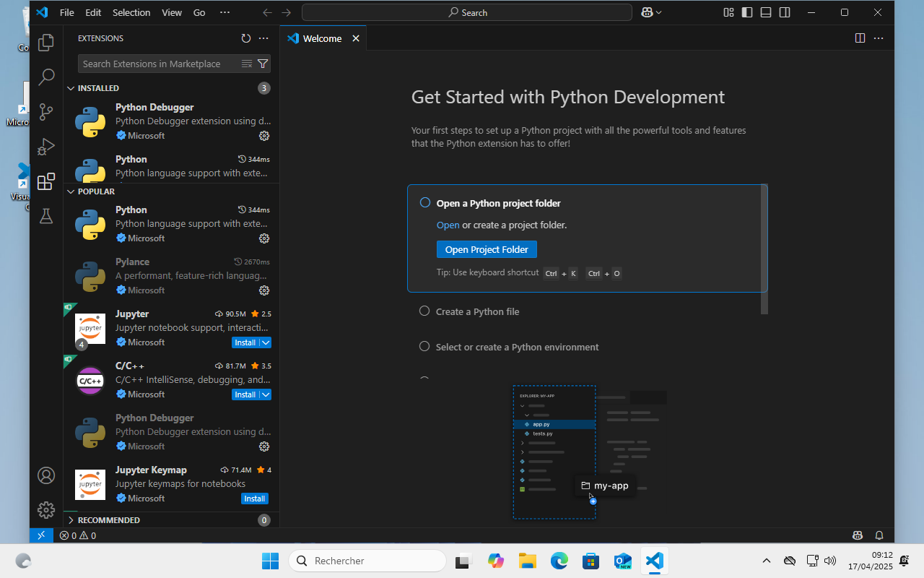
Task: Open Microsoft Store from the taskbar
Action: (x=590, y=561)
